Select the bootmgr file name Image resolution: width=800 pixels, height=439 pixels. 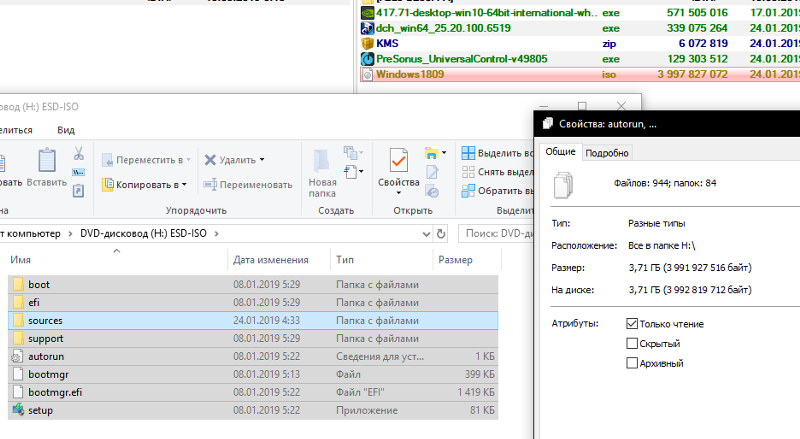[x=48, y=374]
